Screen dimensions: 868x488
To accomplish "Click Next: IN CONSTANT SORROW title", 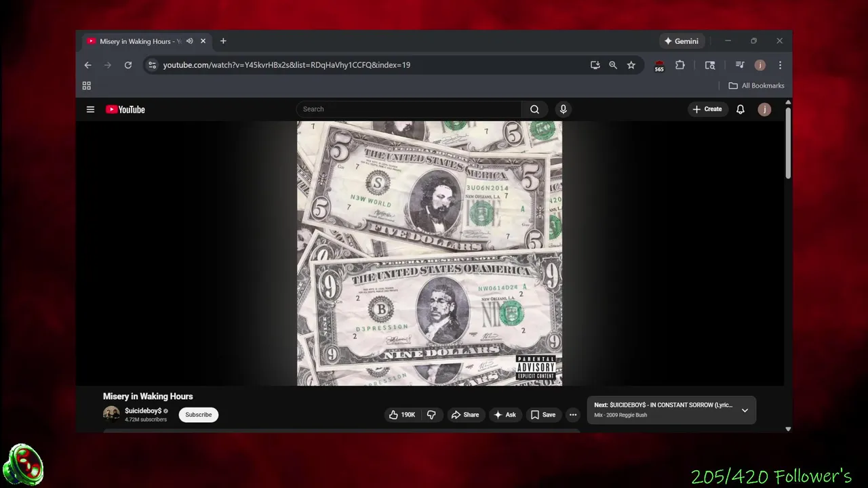I will (663, 405).
